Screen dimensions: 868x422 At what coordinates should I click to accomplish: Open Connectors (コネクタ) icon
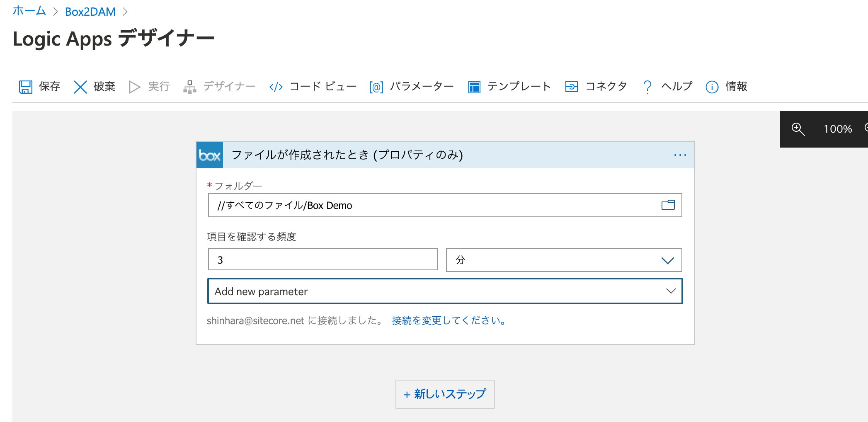572,87
